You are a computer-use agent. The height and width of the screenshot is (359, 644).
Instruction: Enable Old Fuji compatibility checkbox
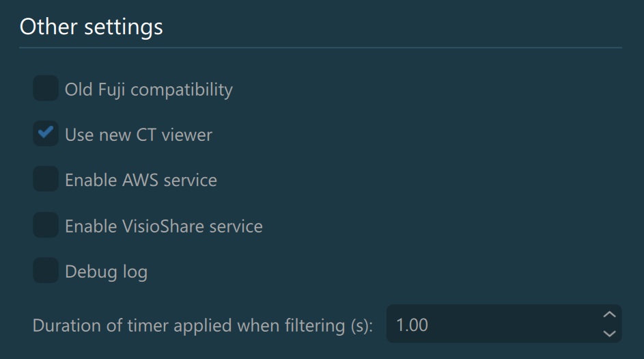tap(46, 89)
